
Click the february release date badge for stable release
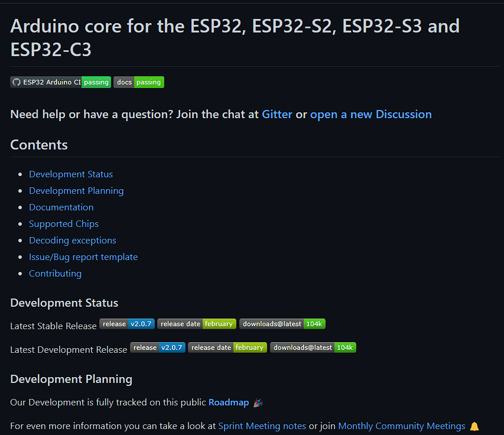196,323
